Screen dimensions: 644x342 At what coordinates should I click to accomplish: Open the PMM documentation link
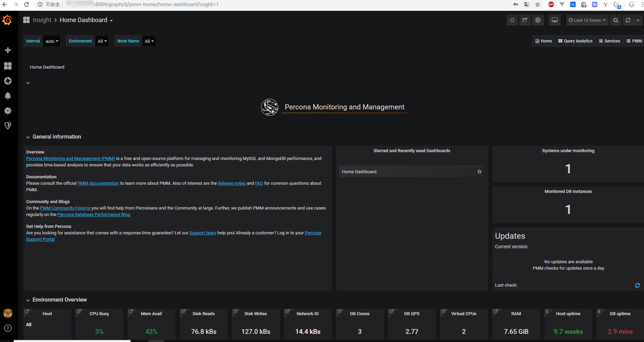(98, 183)
